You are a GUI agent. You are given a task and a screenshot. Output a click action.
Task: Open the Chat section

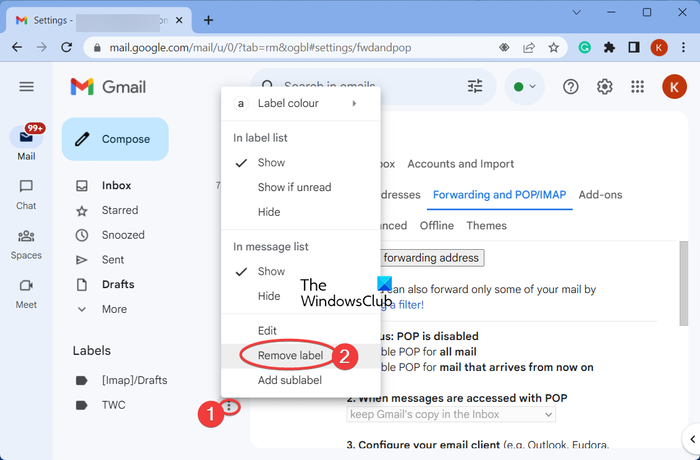coord(26,195)
